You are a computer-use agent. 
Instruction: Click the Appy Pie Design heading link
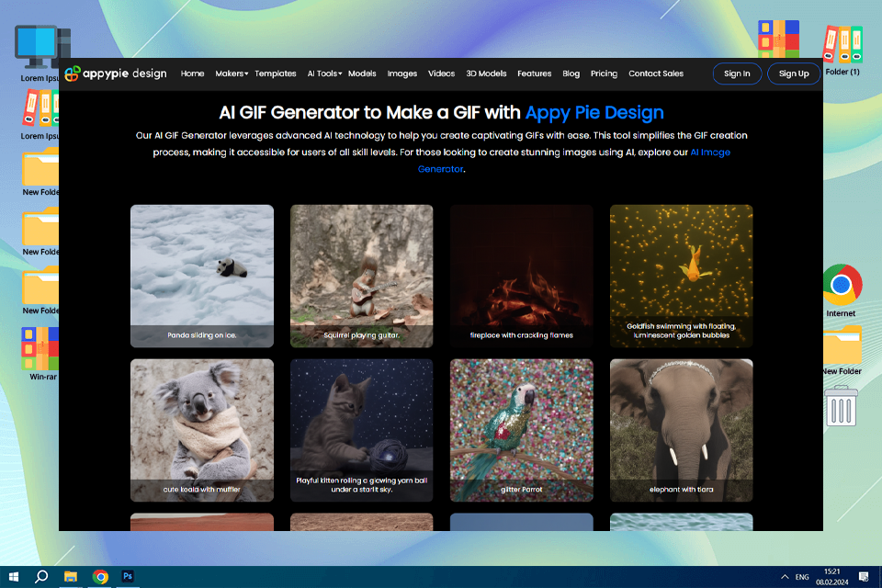coord(594,112)
